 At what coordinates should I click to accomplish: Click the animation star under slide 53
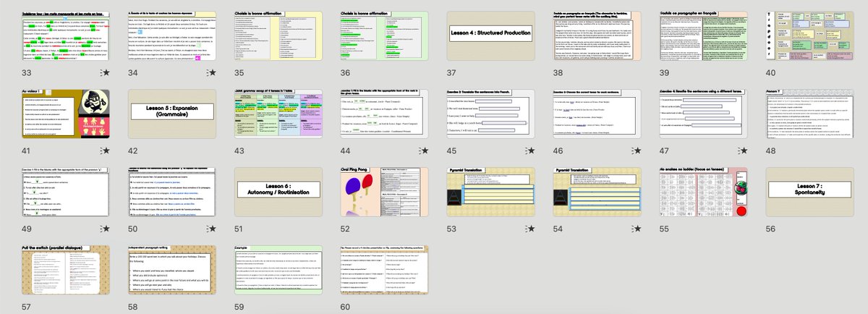click(x=530, y=228)
